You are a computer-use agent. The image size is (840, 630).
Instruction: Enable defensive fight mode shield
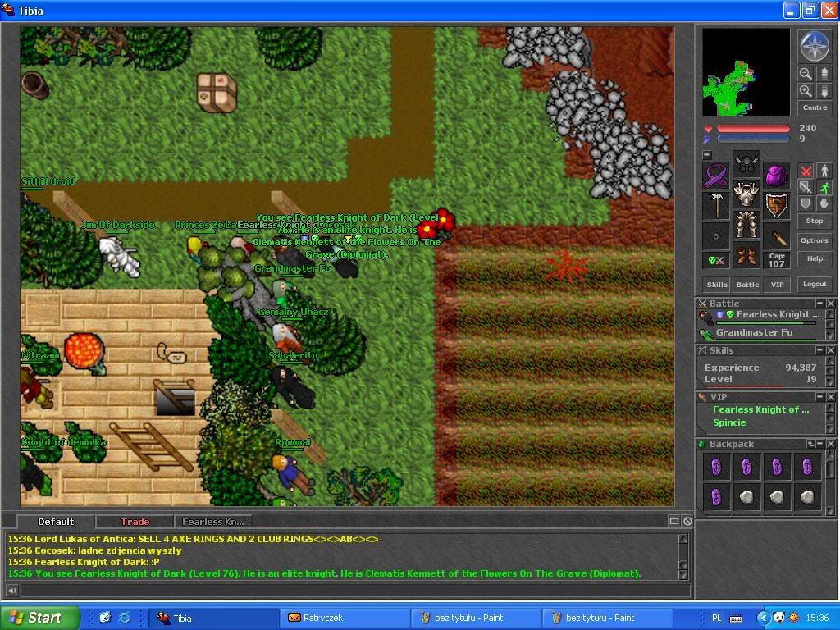(806, 203)
